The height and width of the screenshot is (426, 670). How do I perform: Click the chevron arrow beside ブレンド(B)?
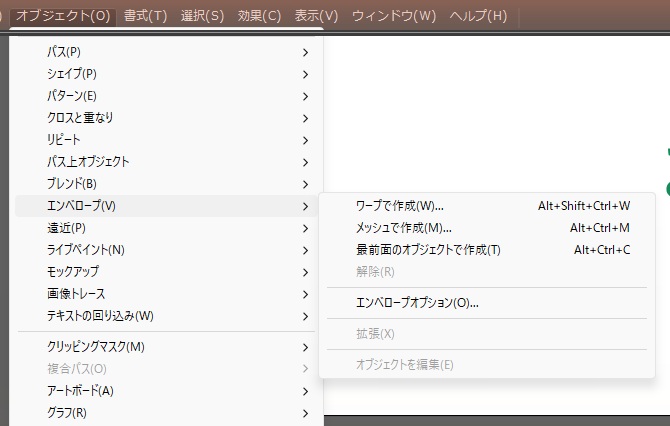[x=305, y=185]
